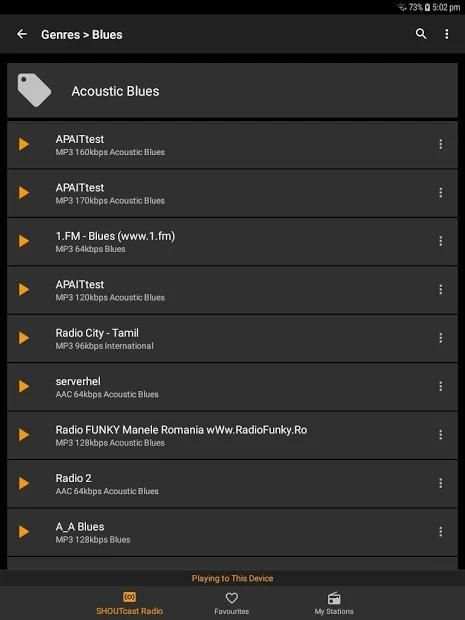Switch to the My Stations tab

click(334, 603)
